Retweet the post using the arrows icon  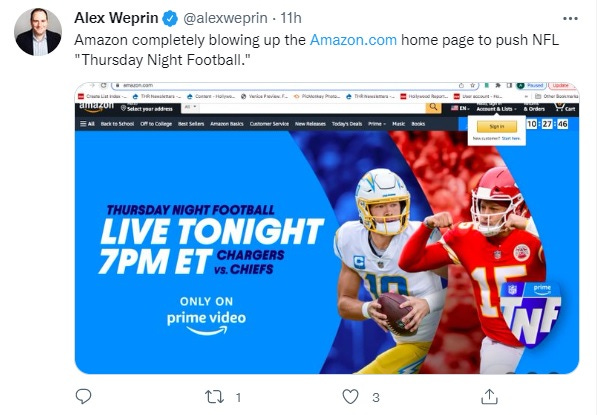tap(214, 397)
